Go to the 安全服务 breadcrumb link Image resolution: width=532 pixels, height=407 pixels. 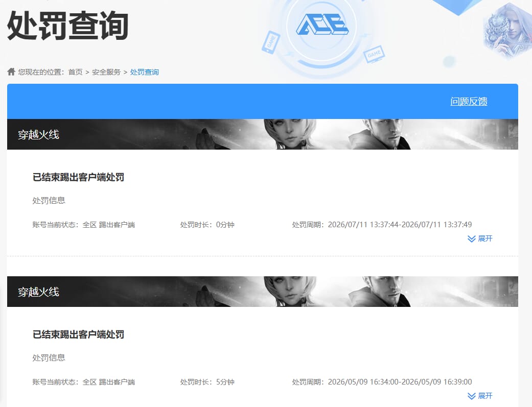tap(106, 72)
